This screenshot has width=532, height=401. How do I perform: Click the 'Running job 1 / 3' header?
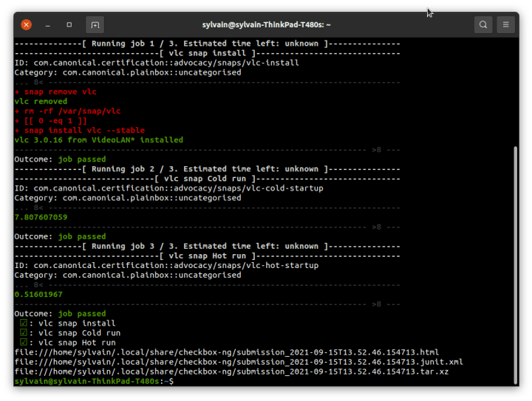click(x=208, y=44)
